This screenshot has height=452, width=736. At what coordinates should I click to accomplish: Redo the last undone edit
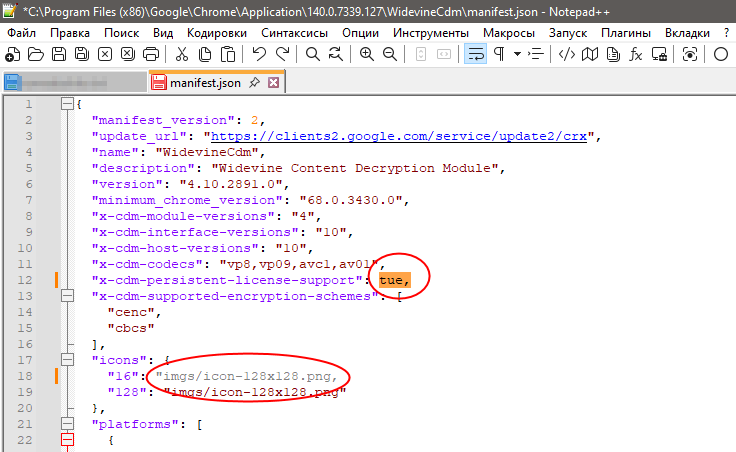(x=282, y=54)
